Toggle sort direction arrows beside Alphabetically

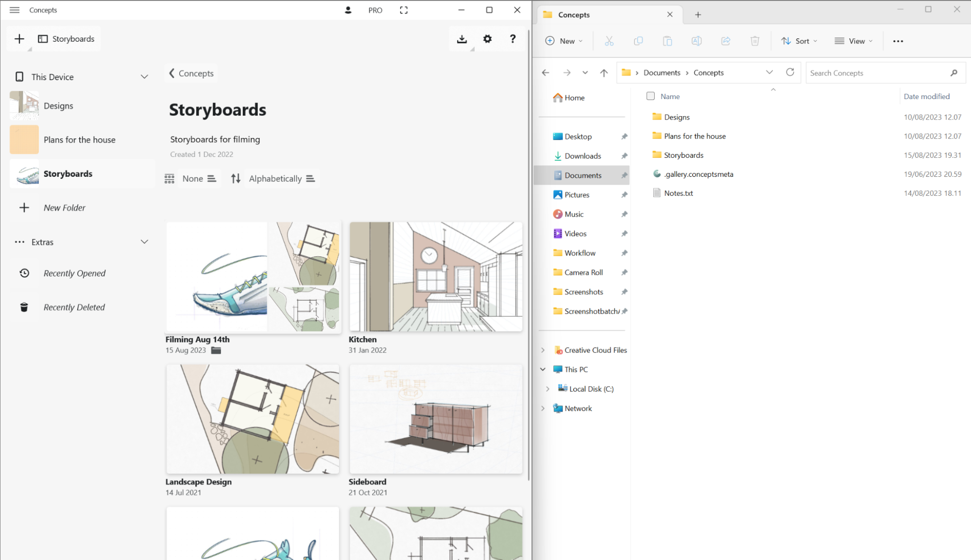point(236,179)
